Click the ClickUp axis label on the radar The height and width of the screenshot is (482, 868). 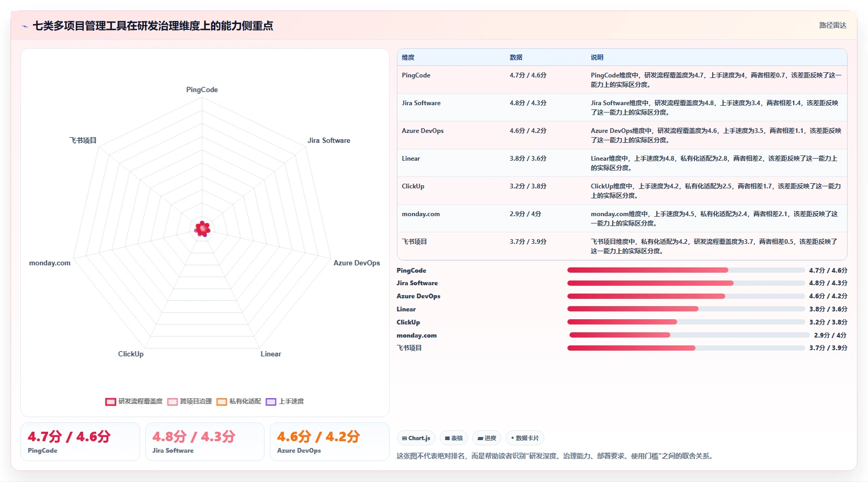[131, 354]
